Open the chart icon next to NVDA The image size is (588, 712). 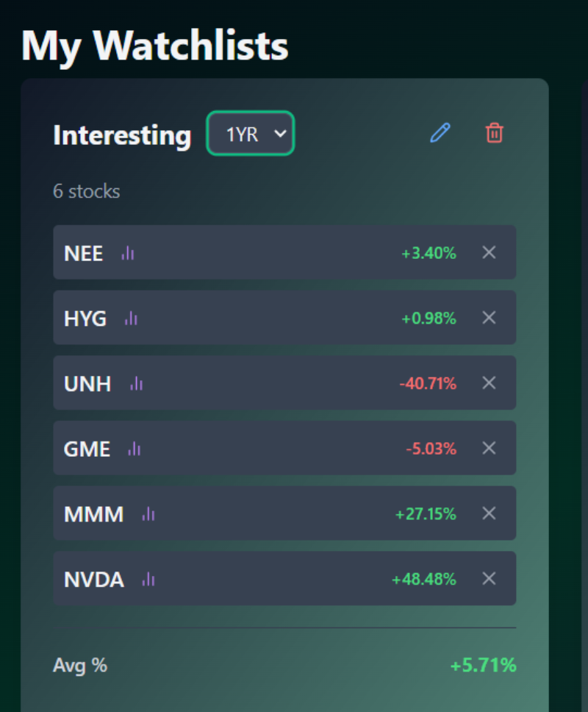coord(148,579)
